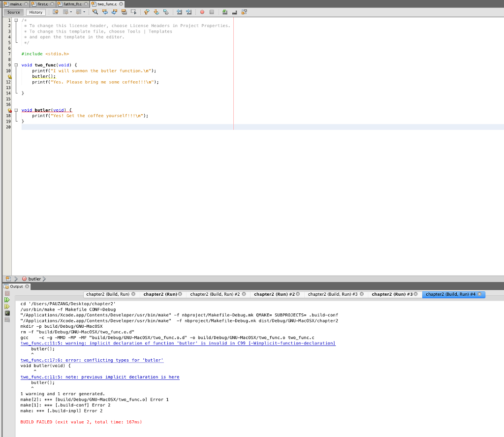Expand chevron after butler breadcrumb

pyautogui.click(x=44, y=279)
